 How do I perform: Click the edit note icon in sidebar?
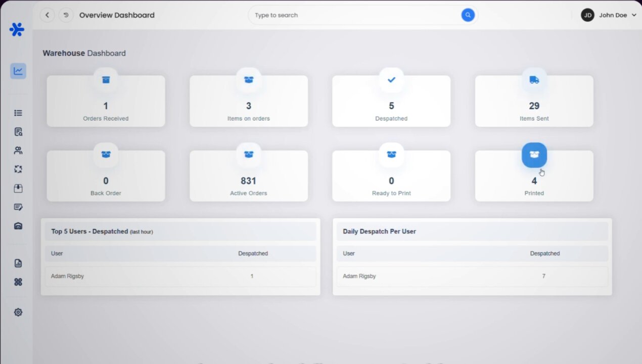pos(18,207)
